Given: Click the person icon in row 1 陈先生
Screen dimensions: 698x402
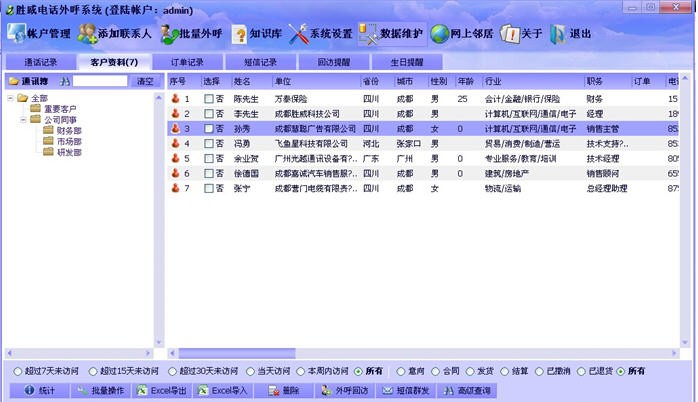Looking at the screenshot, I should point(175,98).
